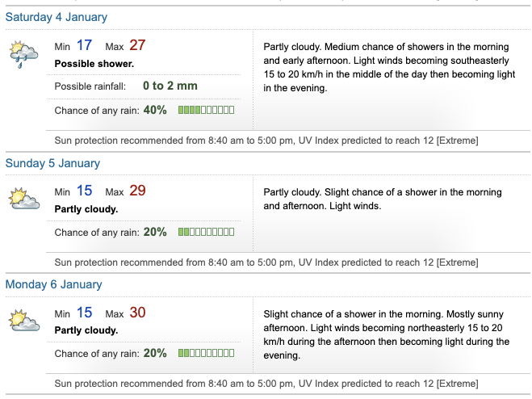Click Saturday's sun protection recommendation line
The image size is (532, 399).
[266, 141]
